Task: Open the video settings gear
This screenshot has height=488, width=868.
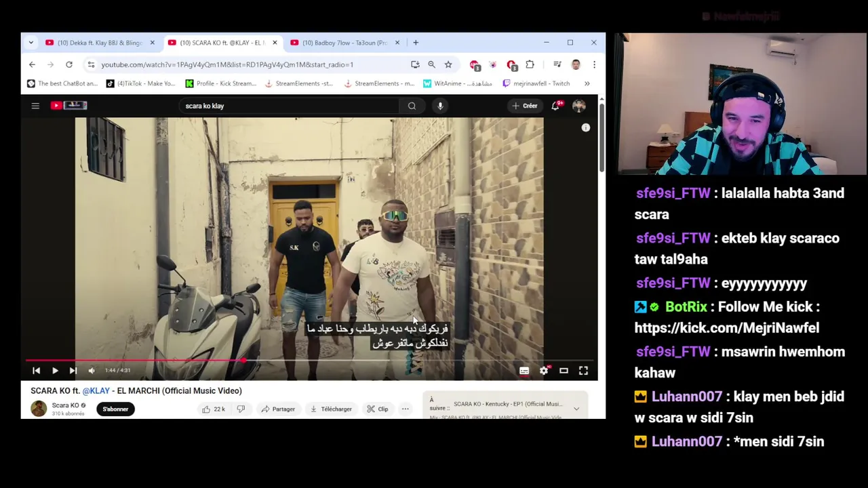Action: pos(544,371)
